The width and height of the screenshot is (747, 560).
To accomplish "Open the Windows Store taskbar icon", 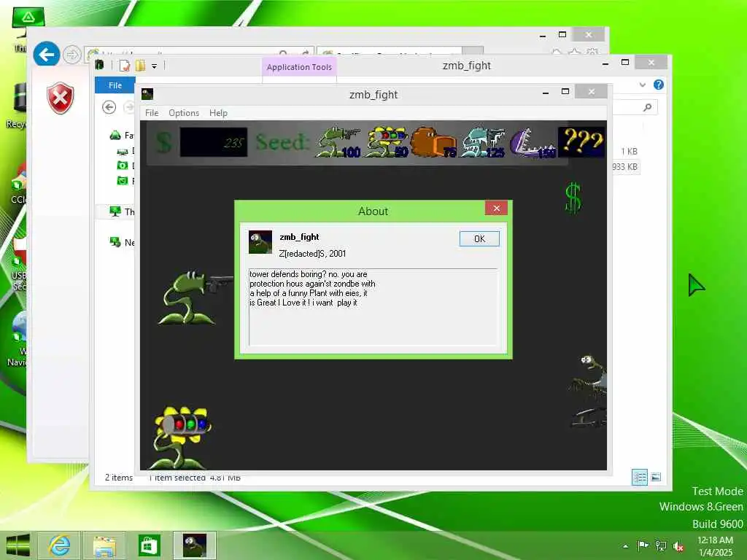I will pos(149,545).
